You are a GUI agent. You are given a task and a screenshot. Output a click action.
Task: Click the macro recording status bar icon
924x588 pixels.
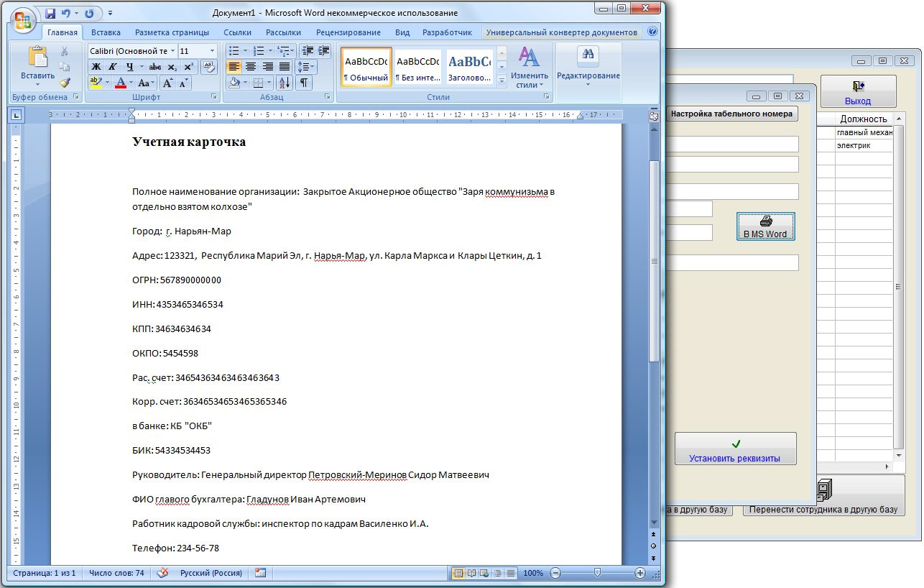pyautogui.click(x=260, y=573)
